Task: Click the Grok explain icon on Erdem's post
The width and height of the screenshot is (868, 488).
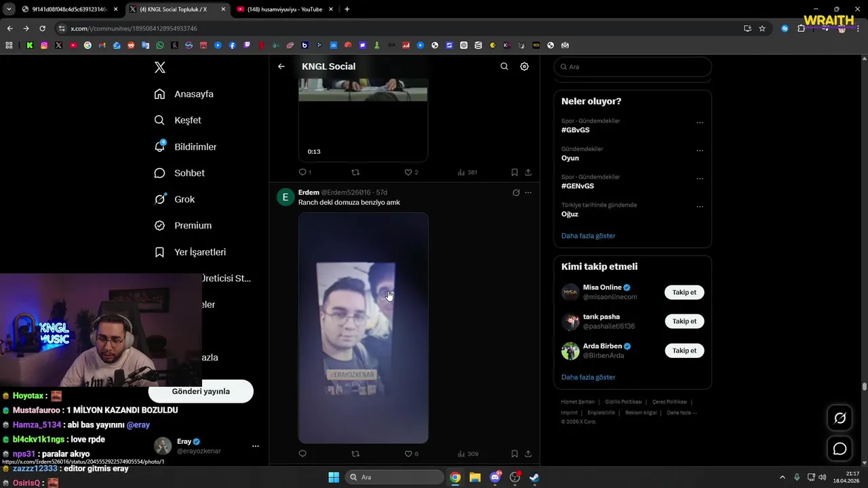Action: (x=516, y=192)
